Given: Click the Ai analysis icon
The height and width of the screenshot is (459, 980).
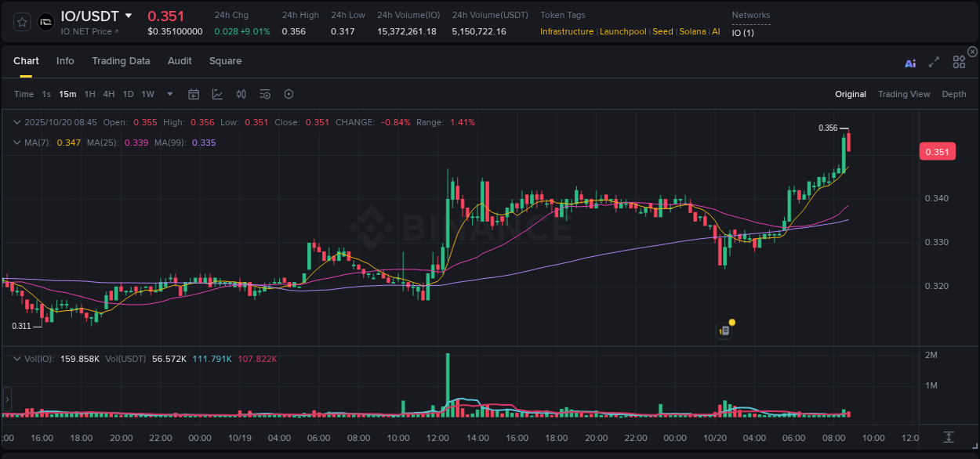Looking at the screenshot, I should coord(910,63).
